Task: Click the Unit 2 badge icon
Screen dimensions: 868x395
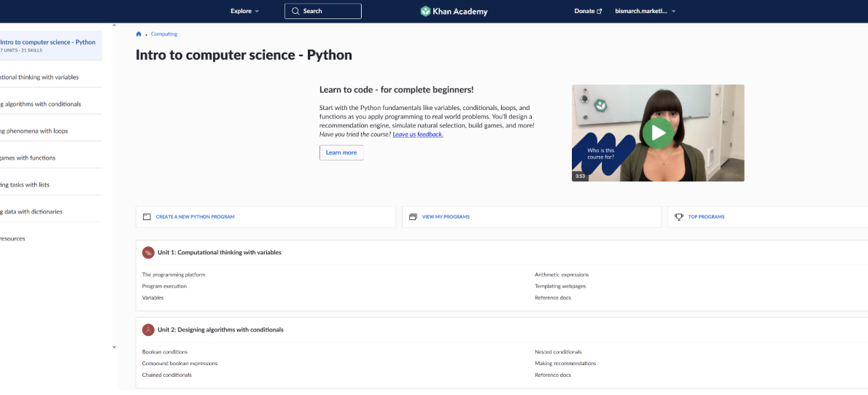Action: 148,329
